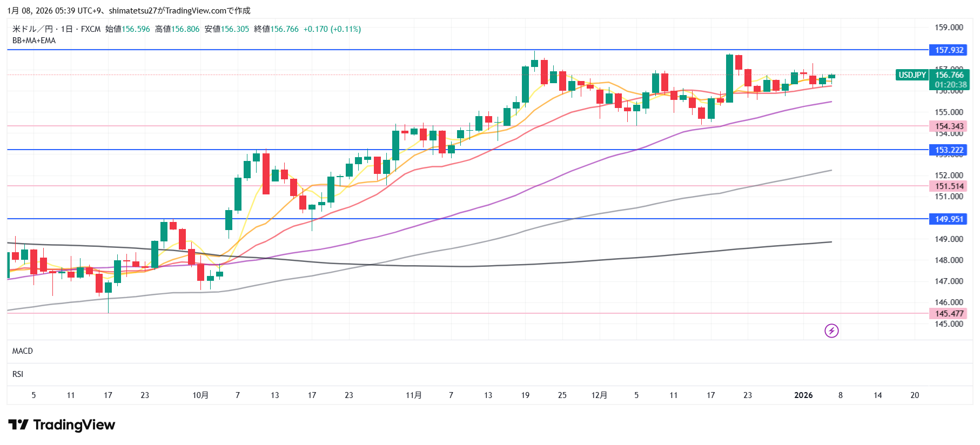Select the 154.343 pink price label
Screen dimensions: 980x445
[x=949, y=126]
